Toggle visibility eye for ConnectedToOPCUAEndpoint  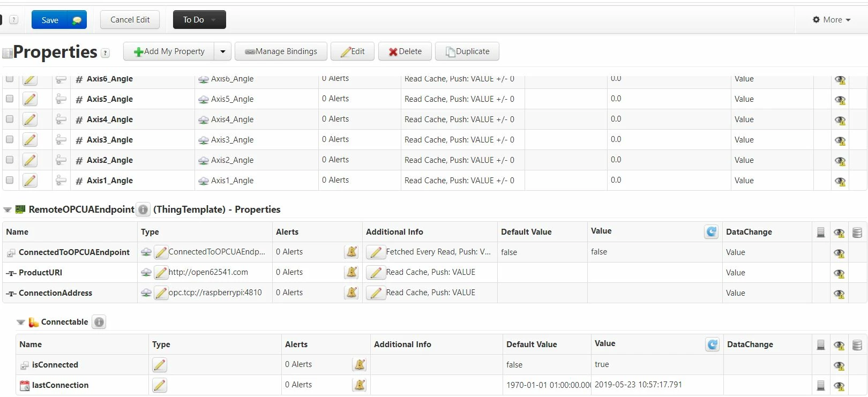pos(839,253)
